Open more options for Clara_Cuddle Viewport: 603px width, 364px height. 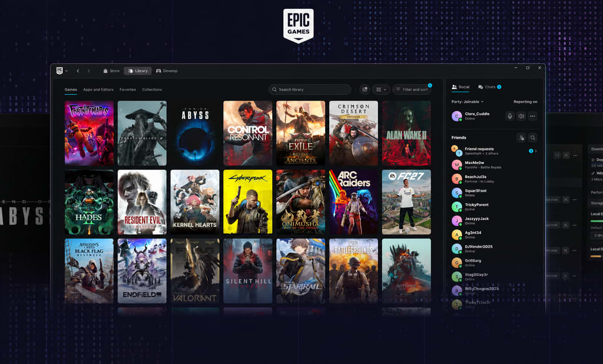point(532,116)
